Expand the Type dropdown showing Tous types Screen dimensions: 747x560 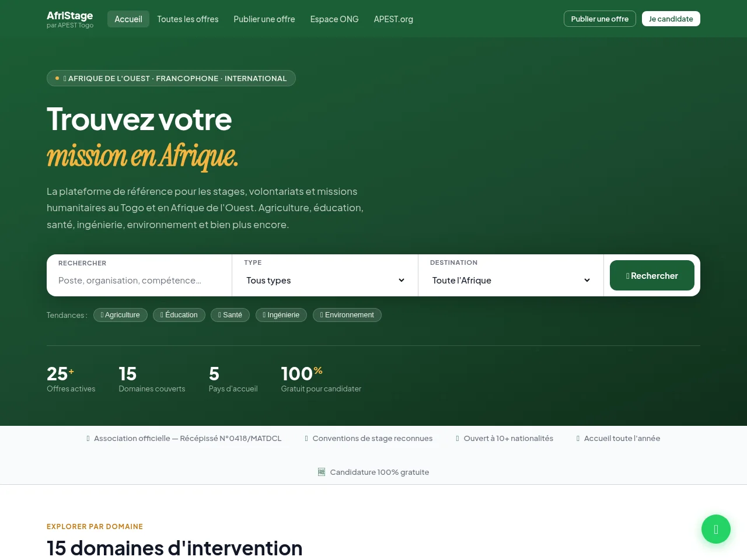pyautogui.click(x=325, y=281)
